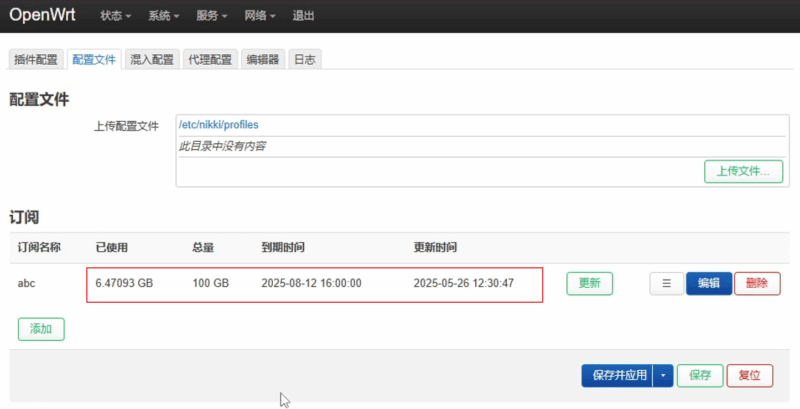
Task: Click 添加 to add a subscription
Action: 41,329
